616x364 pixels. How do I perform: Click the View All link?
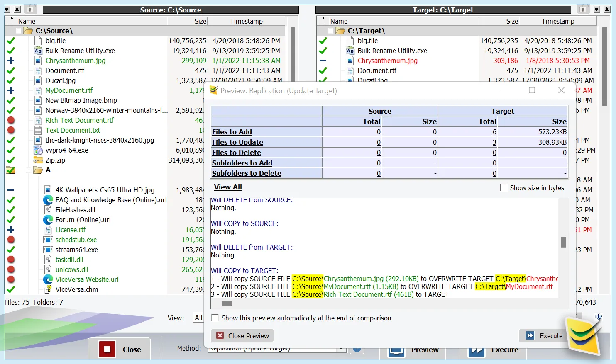tap(228, 187)
